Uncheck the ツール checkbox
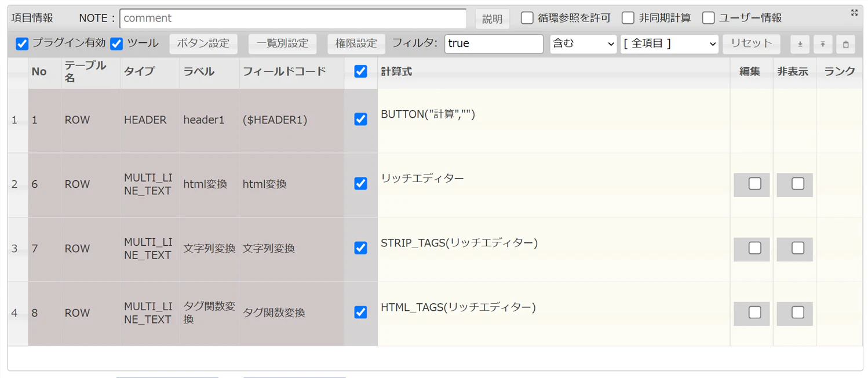 pos(116,43)
